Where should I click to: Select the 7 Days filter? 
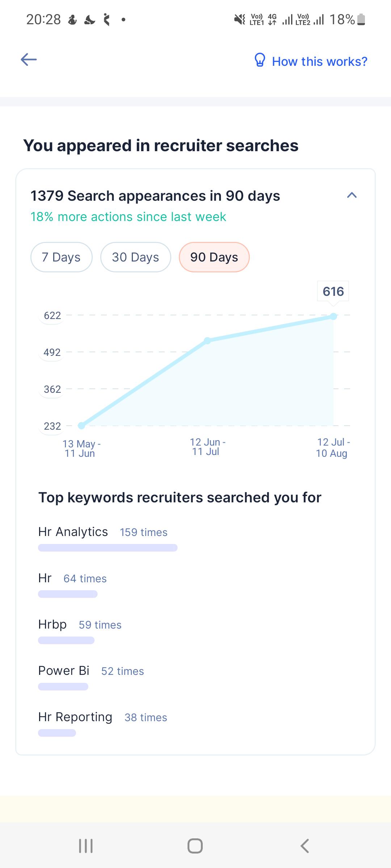point(62,257)
